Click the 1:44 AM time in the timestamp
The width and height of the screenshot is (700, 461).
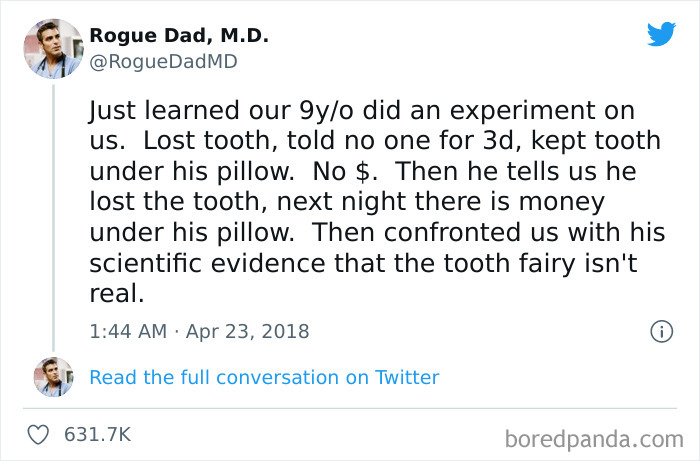[x=126, y=331]
